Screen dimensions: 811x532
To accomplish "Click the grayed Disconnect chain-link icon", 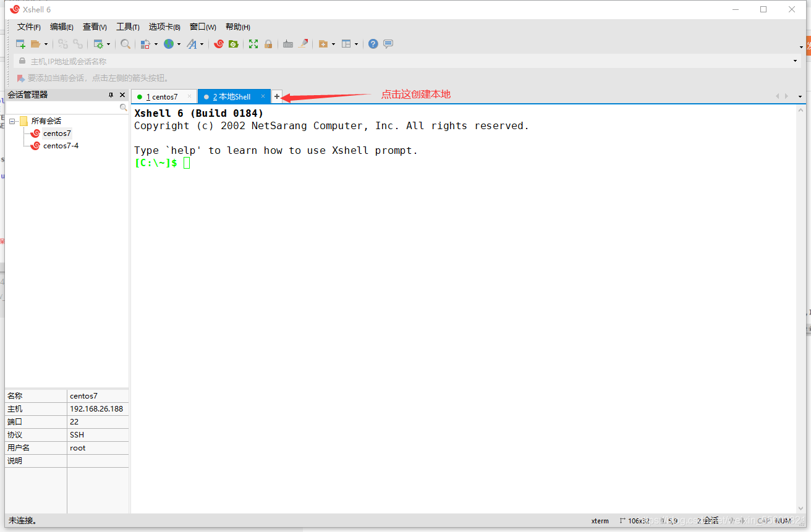I will click(63, 44).
